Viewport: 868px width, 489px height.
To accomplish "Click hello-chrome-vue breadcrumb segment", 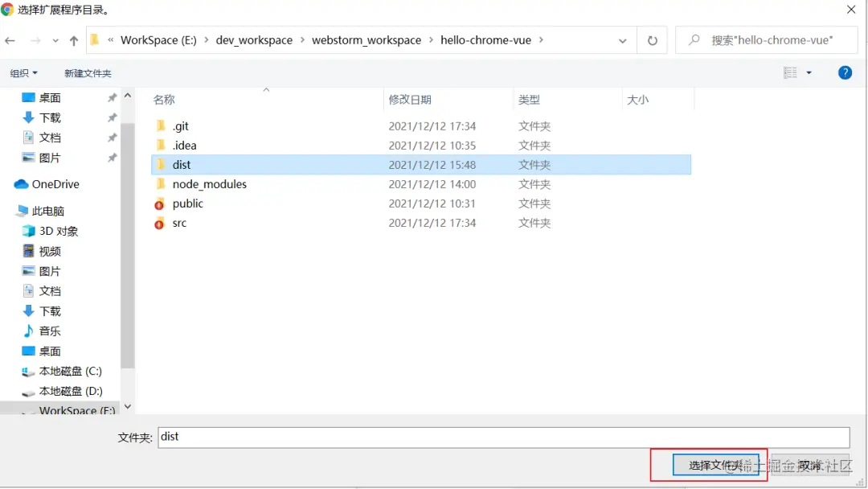I will pyautogui.click(x=486, y=40).
